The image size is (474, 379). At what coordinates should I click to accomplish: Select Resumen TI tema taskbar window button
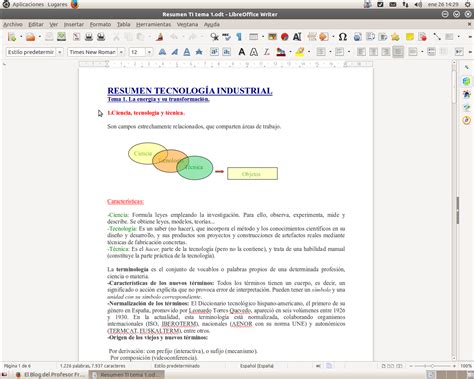(127, 375)
